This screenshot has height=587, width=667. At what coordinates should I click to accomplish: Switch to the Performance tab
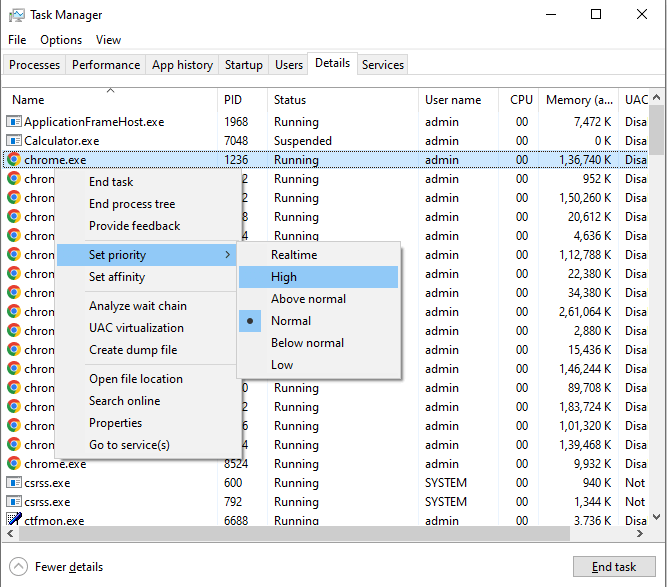106,65
